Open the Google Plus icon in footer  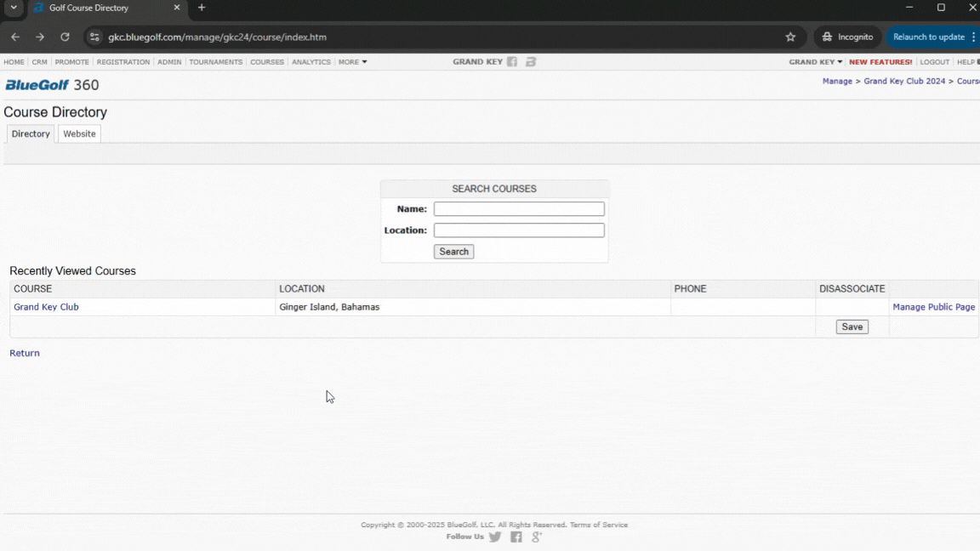537,537
